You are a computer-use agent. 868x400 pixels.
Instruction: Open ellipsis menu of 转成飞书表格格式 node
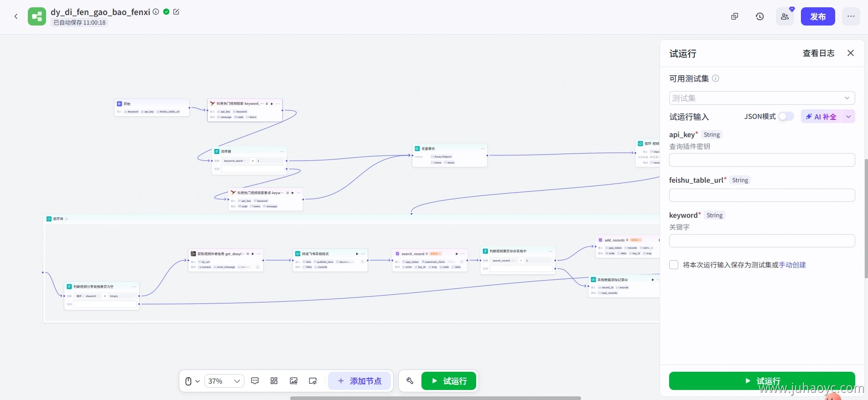tap(363, 254)
